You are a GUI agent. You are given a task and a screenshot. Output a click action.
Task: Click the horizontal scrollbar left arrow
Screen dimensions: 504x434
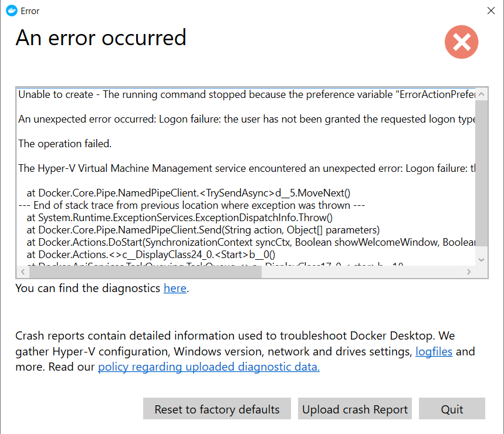click(x=22, y=271)
